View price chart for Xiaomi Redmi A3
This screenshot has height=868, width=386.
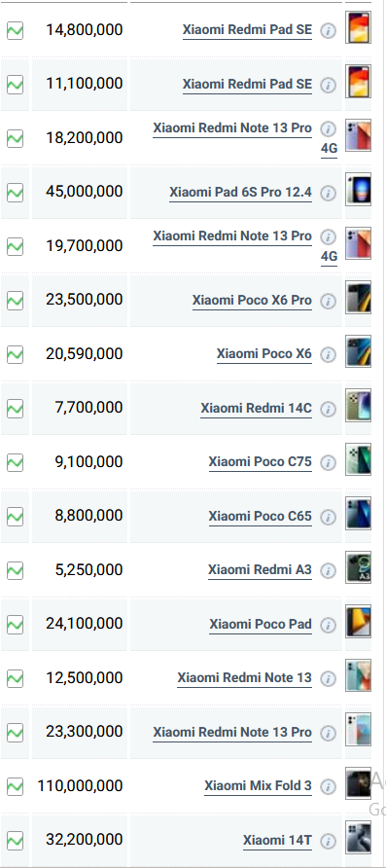pyautogui.click(x=15, y=570)
